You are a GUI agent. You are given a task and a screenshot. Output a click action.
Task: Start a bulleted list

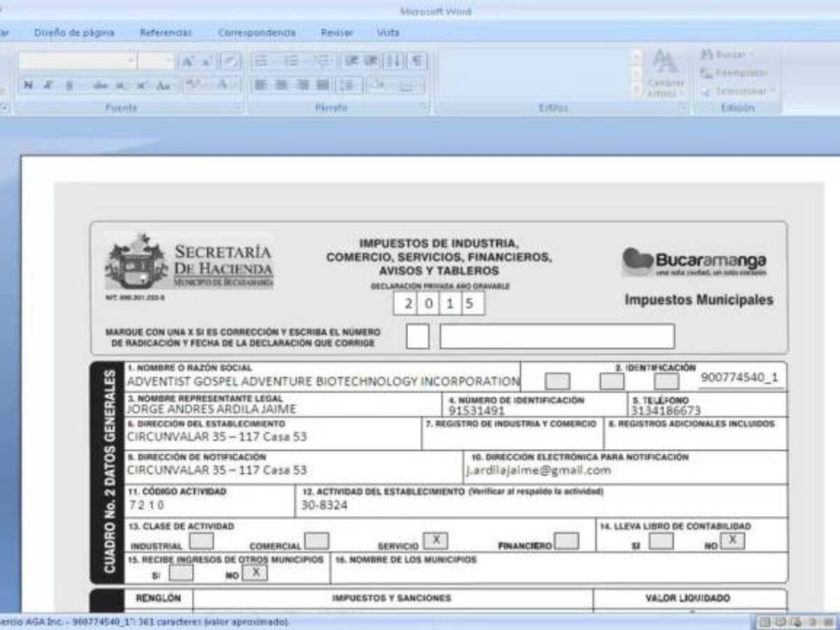(260, 62)
